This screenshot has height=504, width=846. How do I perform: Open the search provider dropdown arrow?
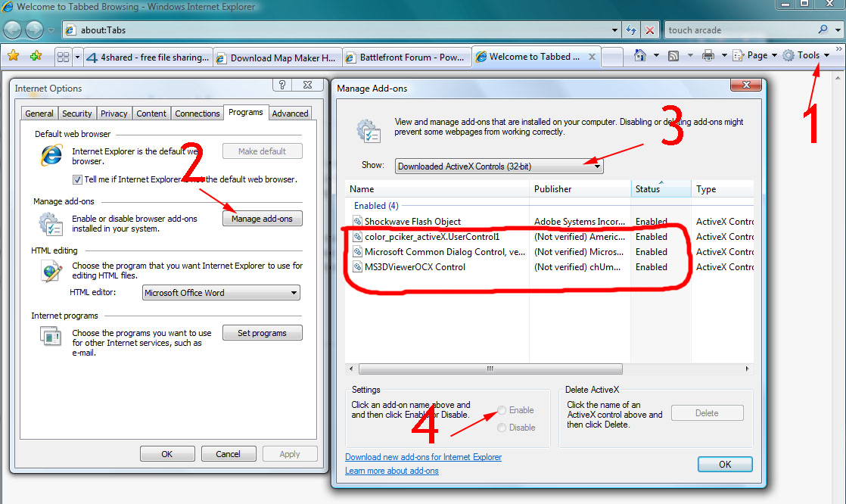tap(838, 30)
